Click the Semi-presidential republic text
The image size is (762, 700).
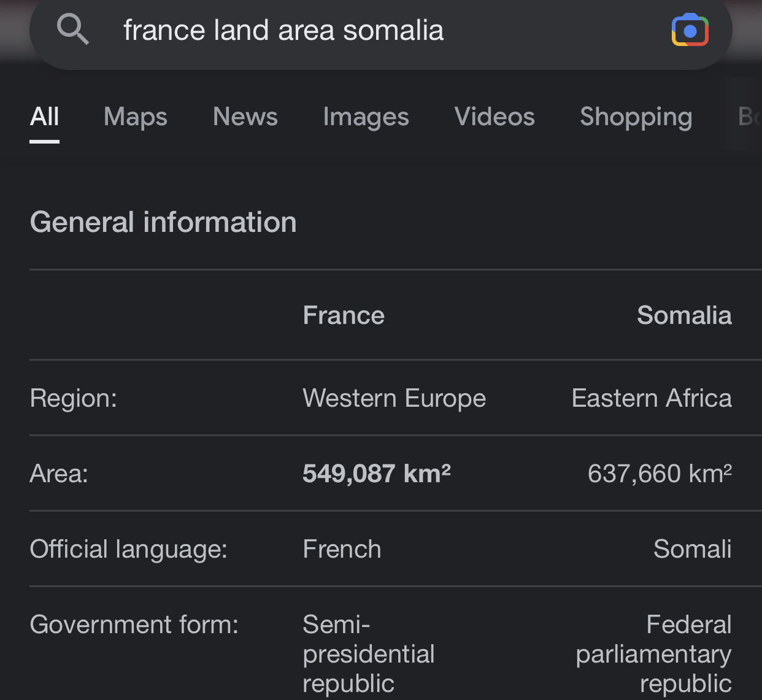point(368,654)
